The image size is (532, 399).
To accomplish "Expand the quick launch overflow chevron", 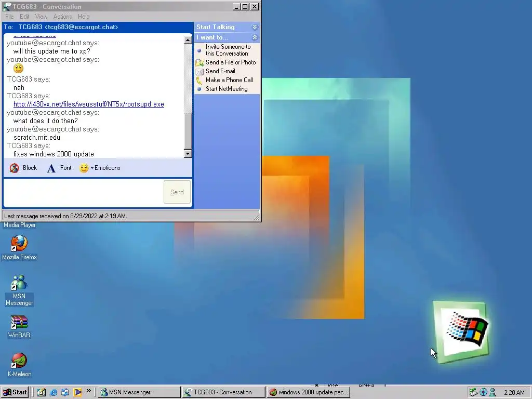I will click(88, 391).
